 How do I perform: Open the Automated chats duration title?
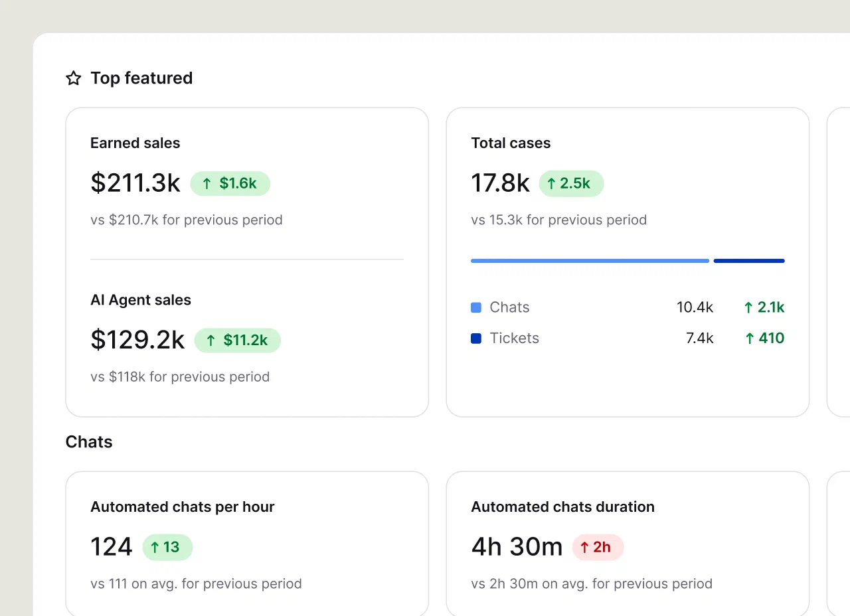click(x=563, y=507)
